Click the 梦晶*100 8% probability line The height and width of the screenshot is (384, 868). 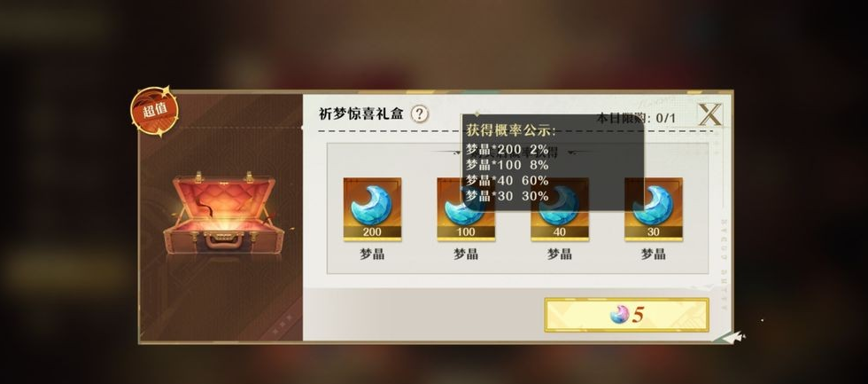(507, 165)
